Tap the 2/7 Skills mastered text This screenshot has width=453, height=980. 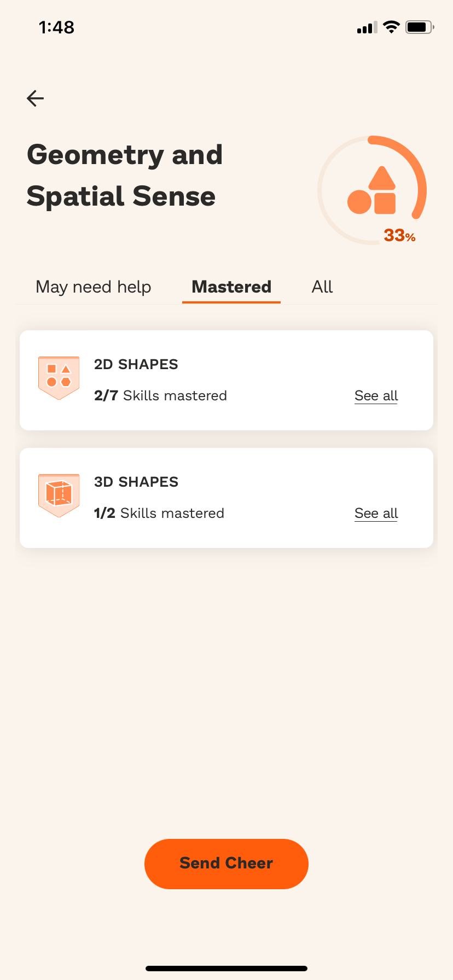coord(160,395)
